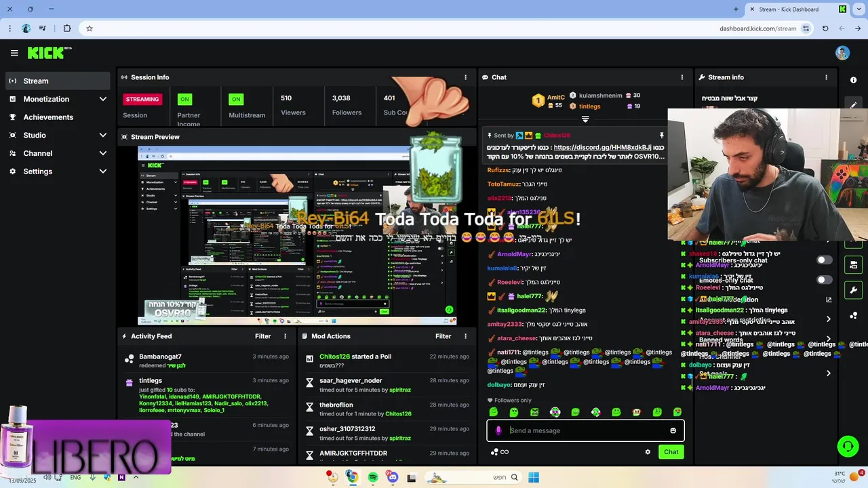
Task: Expand the Studio sidebar section
Action: [x=103, y=136]
